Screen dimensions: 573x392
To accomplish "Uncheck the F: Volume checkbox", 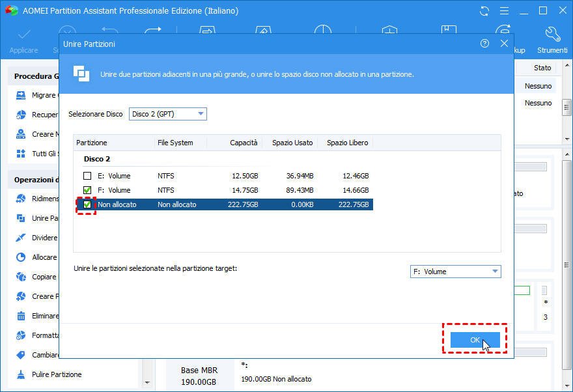I will pos(87,191).
